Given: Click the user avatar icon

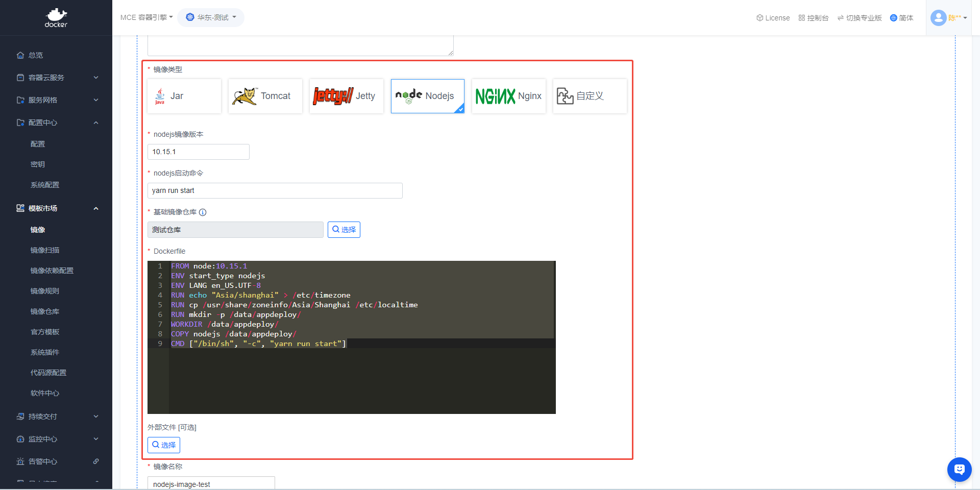Looking at the screenshot, I should (x=938, y=18).
